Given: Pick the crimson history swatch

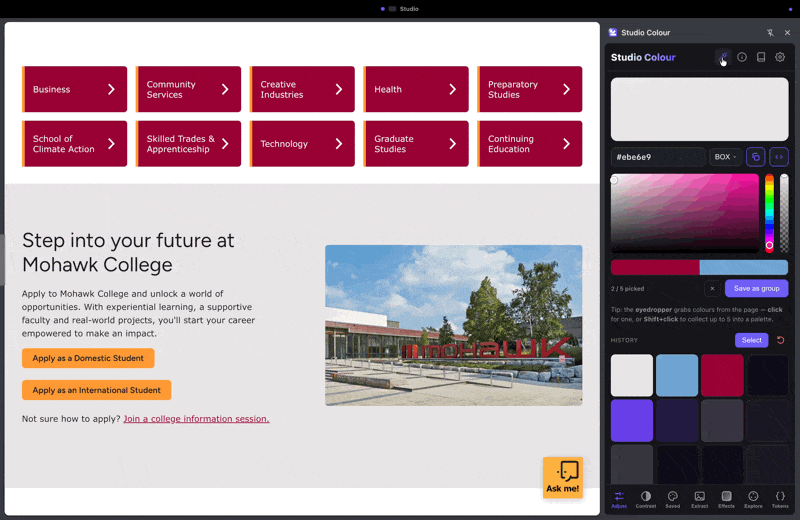Looking at the screenshot, I should [722, 376].
